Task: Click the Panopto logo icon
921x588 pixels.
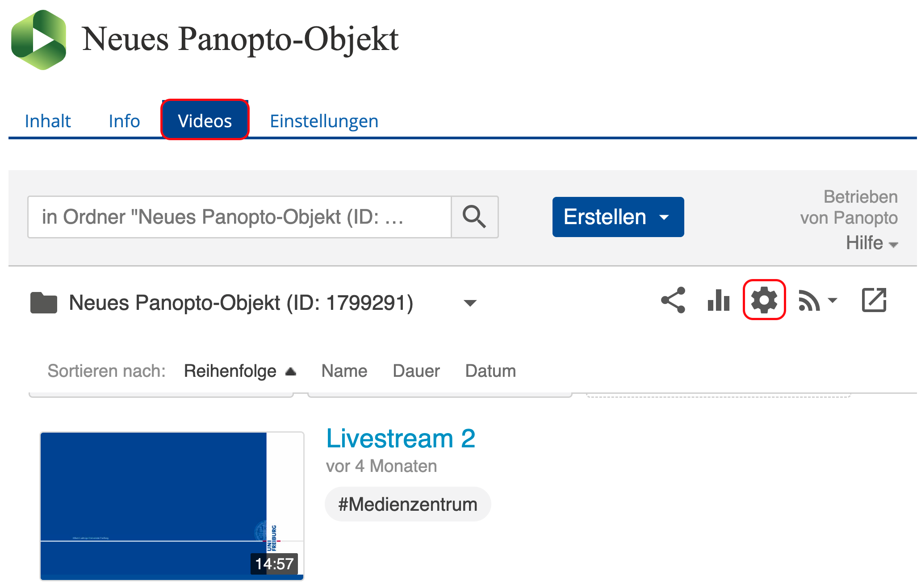Action: point(39,40)
